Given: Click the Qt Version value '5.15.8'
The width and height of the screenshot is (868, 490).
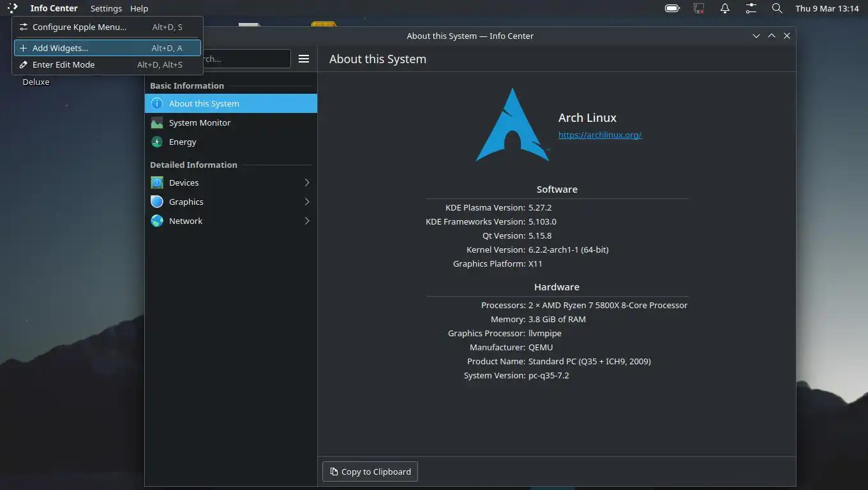Looking at the screenshot, I should 540,235.
